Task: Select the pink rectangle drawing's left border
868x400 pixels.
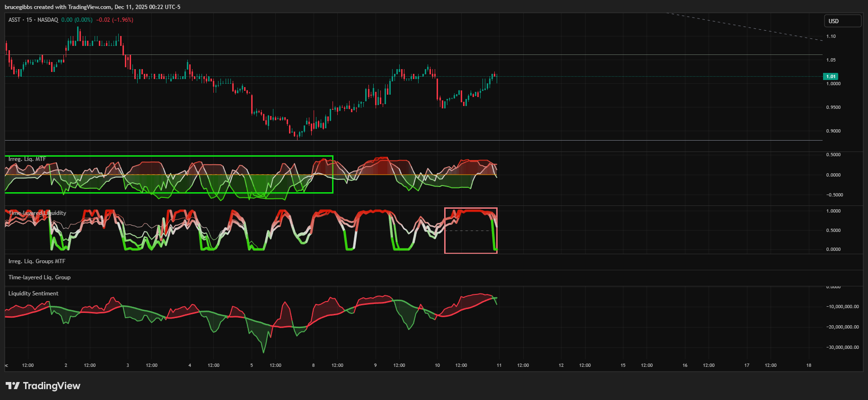Action: pos(445,231)
